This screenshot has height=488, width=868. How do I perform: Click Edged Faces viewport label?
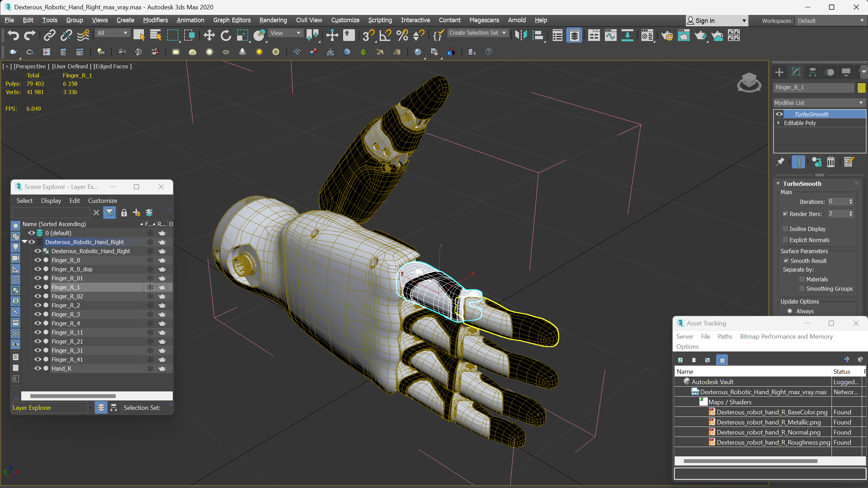point(113,66)
